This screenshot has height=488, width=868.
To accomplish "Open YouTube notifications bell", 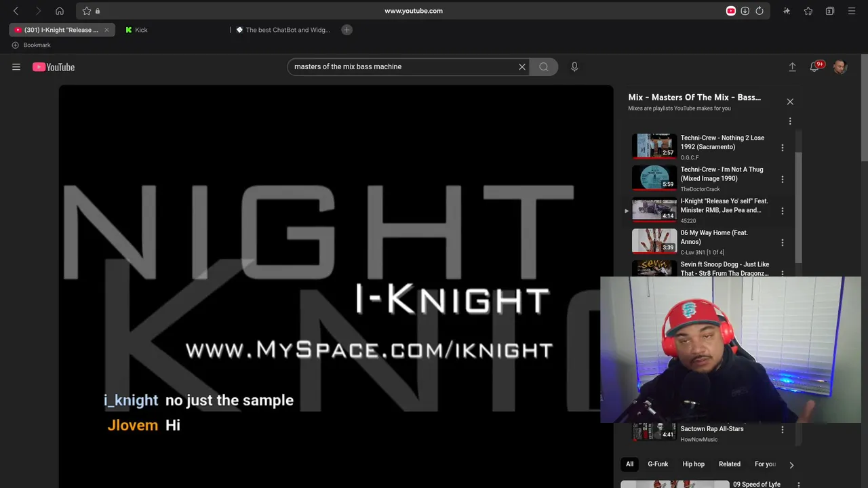I will coord(815,67).
